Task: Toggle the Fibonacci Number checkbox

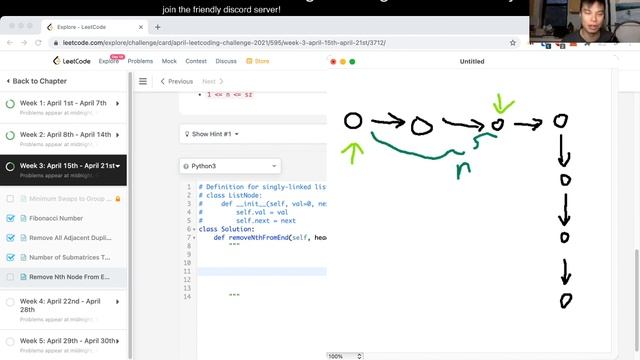Action: click(x=10, y=218)
